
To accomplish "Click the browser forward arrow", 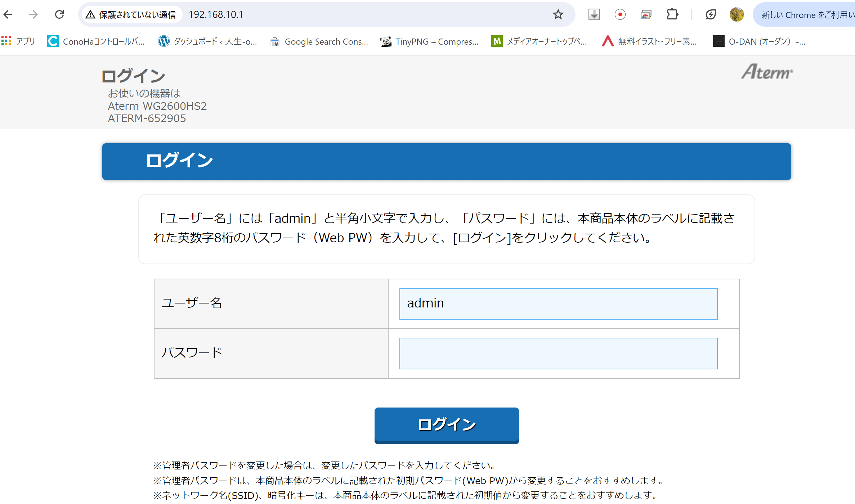I will (33, 14).
